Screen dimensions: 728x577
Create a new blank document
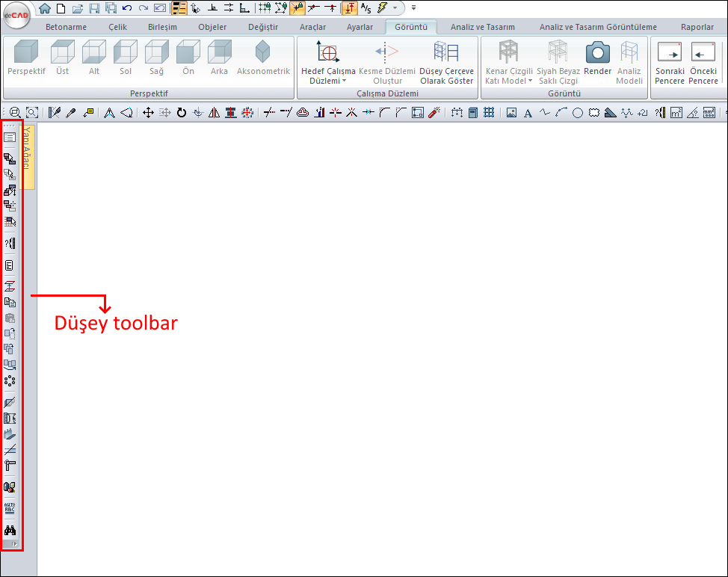click(x=61, y=8)
